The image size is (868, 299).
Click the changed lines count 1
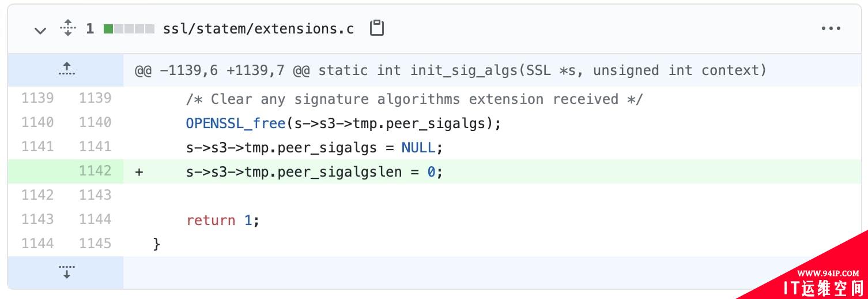[90, 29]
